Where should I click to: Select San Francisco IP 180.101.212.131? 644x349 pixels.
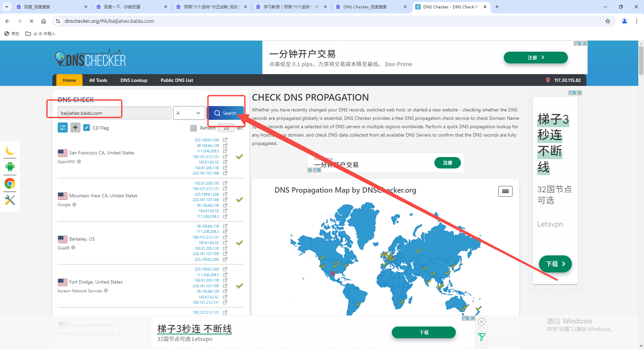click(x=206, y=157)
